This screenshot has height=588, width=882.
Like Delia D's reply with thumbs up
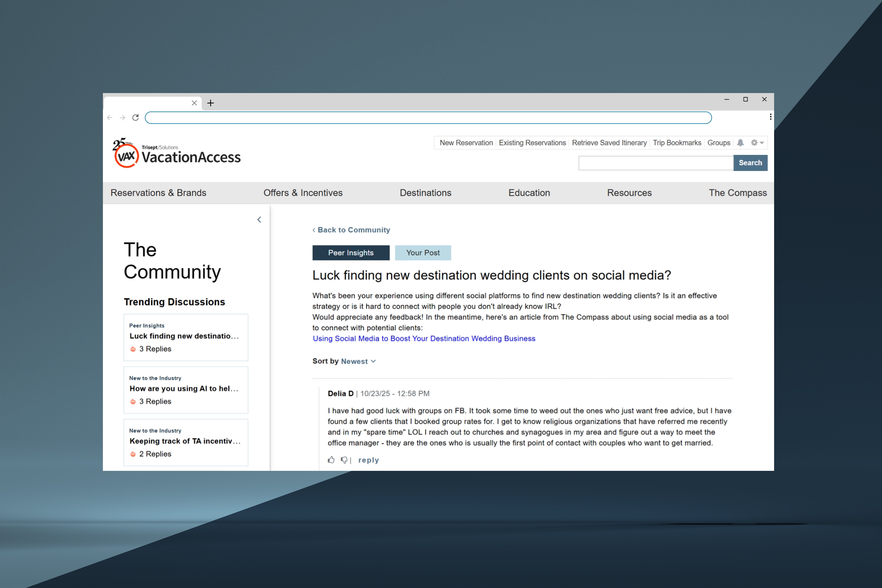pyautogui.click(x=331, y=460)
